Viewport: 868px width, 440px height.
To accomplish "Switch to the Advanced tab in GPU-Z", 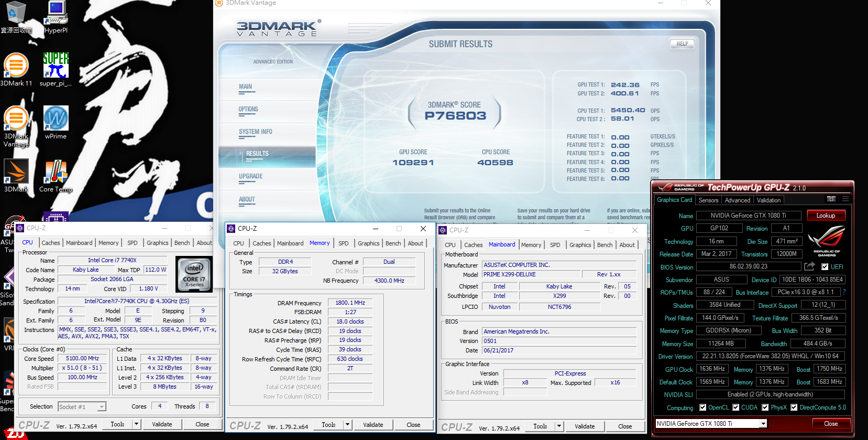I will pos(738,200).
